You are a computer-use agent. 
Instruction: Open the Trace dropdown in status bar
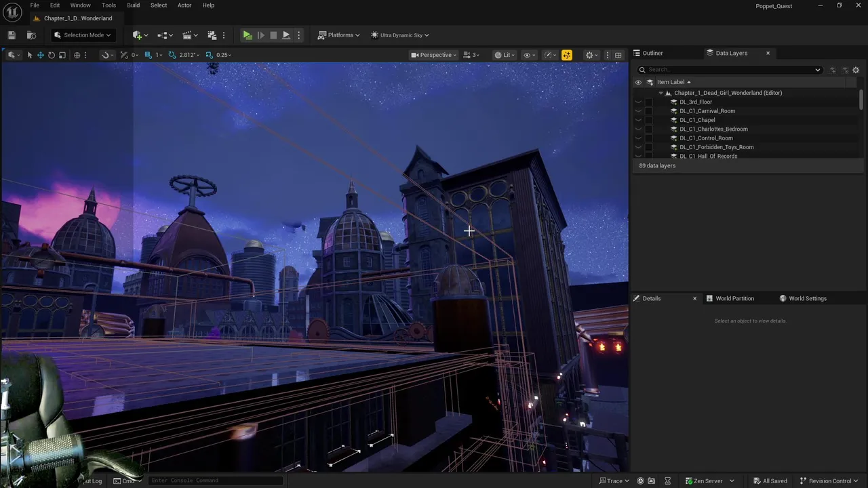614,481
